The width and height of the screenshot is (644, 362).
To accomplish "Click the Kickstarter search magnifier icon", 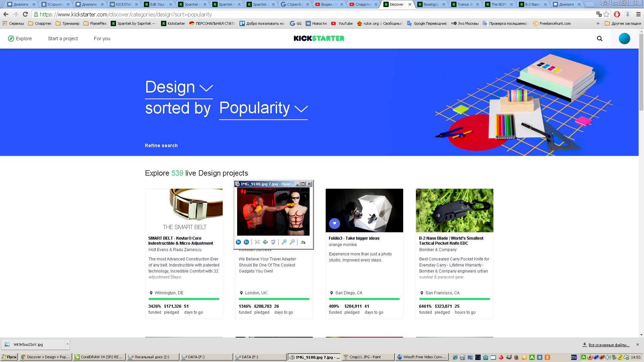I will coord(600,39).
